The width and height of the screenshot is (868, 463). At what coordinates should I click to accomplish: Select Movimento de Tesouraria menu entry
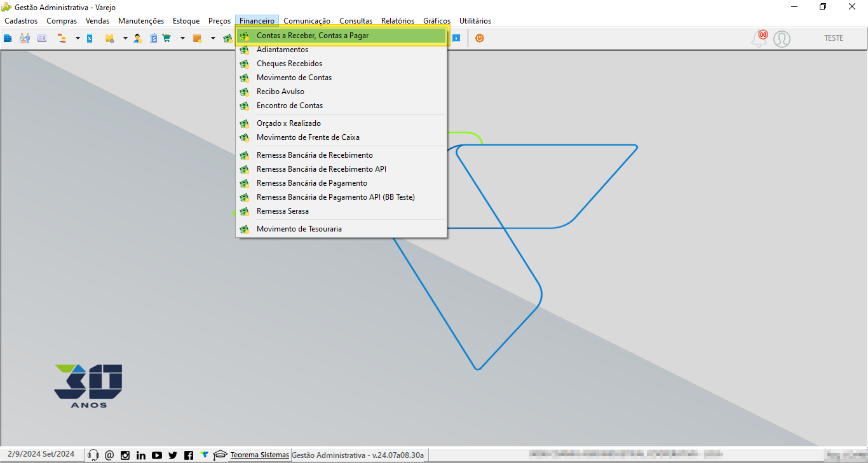(341, 229)
